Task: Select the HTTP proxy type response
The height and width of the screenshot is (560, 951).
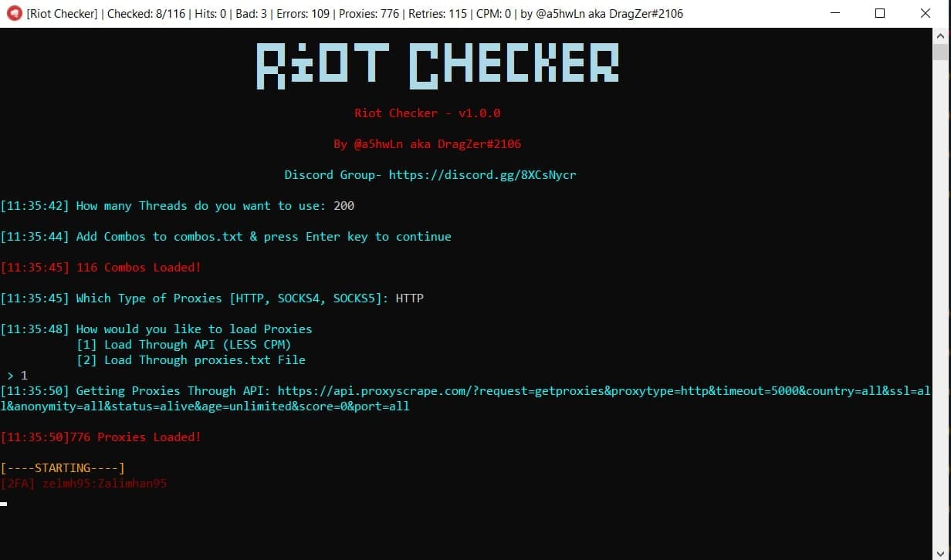Action: point(409,298)
